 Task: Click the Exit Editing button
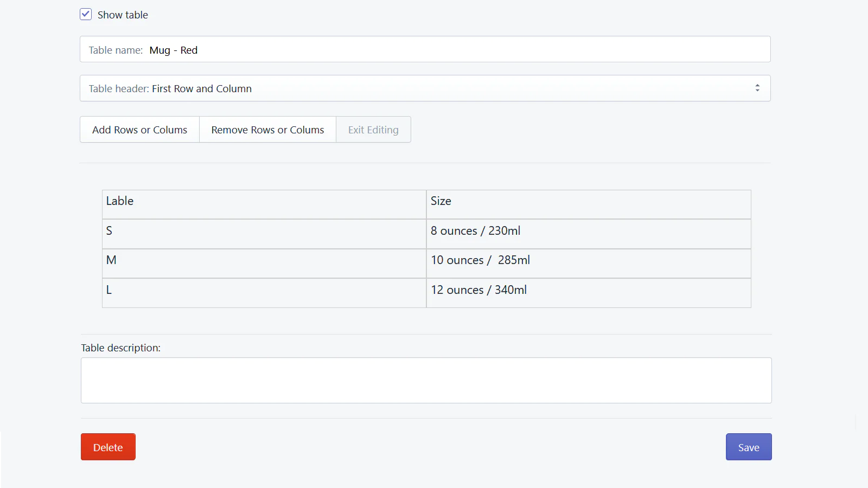[373, 130]
